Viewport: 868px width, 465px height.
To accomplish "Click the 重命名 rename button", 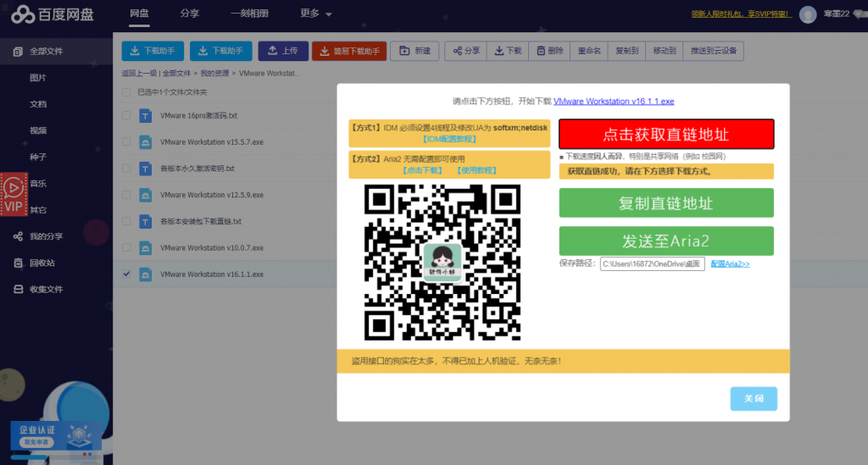I will click(x=589, y=51).
